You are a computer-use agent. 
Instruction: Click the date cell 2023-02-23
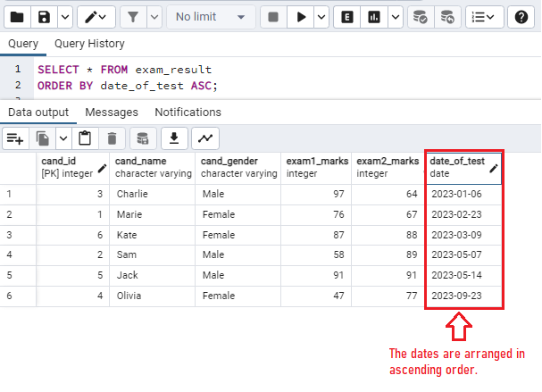463,214
